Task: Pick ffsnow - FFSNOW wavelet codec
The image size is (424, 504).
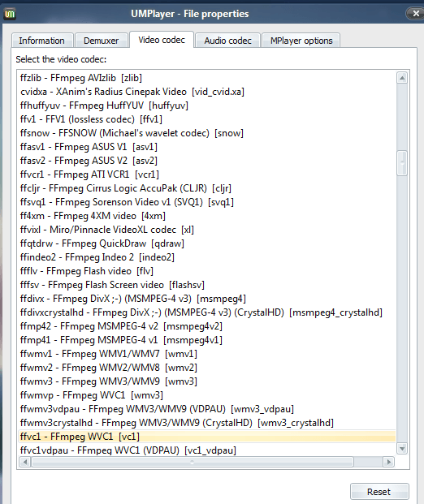Action: coord(132,133)
